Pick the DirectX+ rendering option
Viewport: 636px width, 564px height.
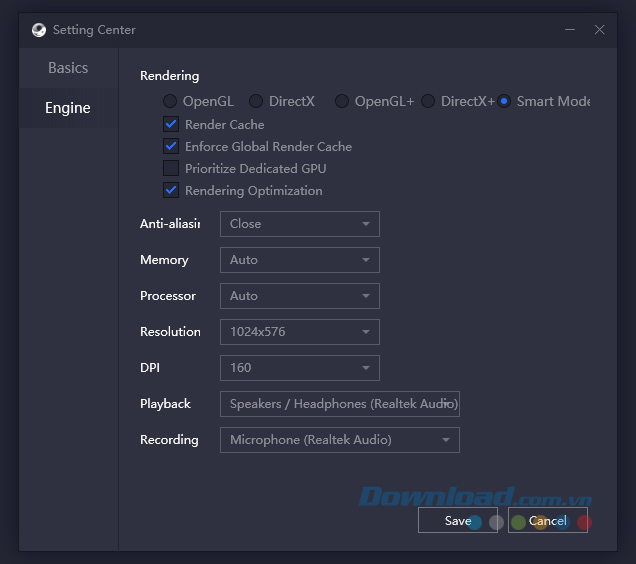click(x=428, y=101)
